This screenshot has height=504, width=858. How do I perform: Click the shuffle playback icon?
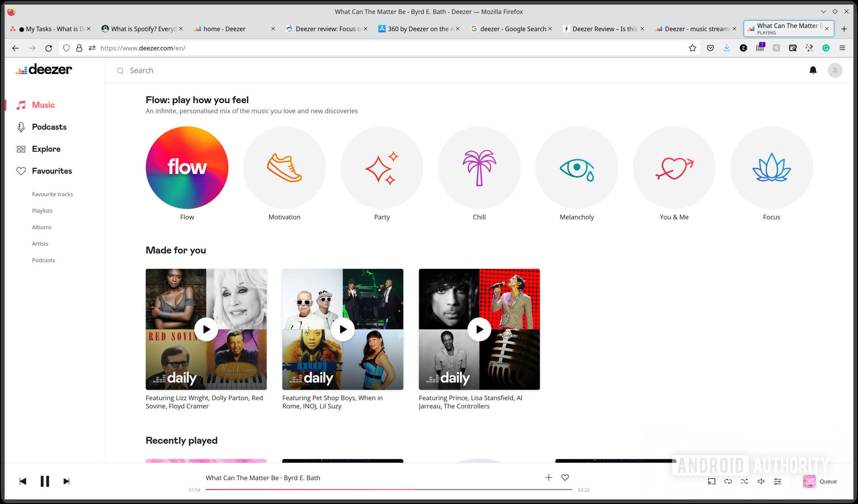(x=744, y=481)
